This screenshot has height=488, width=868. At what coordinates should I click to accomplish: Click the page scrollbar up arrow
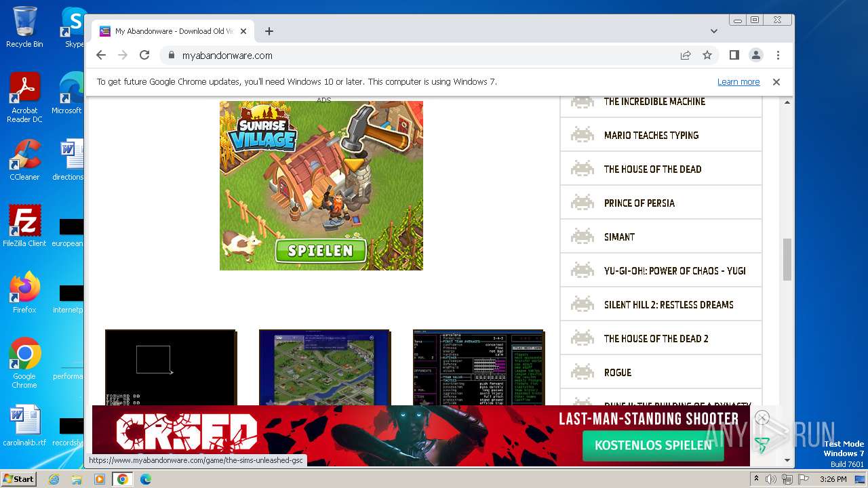[x=787, y=102]
